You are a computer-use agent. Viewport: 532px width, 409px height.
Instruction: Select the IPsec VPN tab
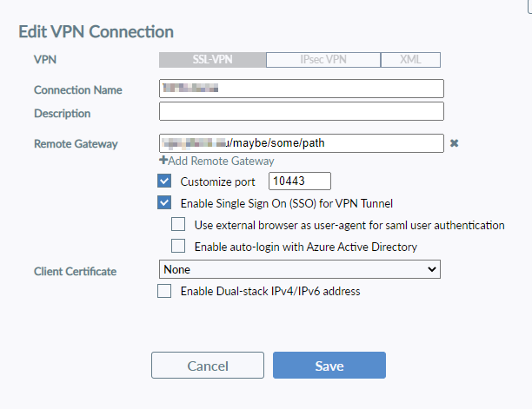pyautogui.click(x=323, y=60)
